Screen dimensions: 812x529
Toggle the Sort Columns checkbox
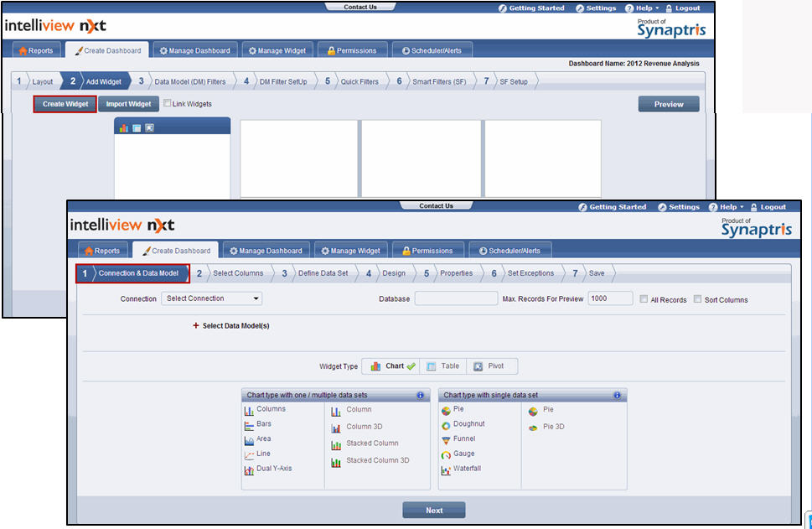(x=697, y=299)
